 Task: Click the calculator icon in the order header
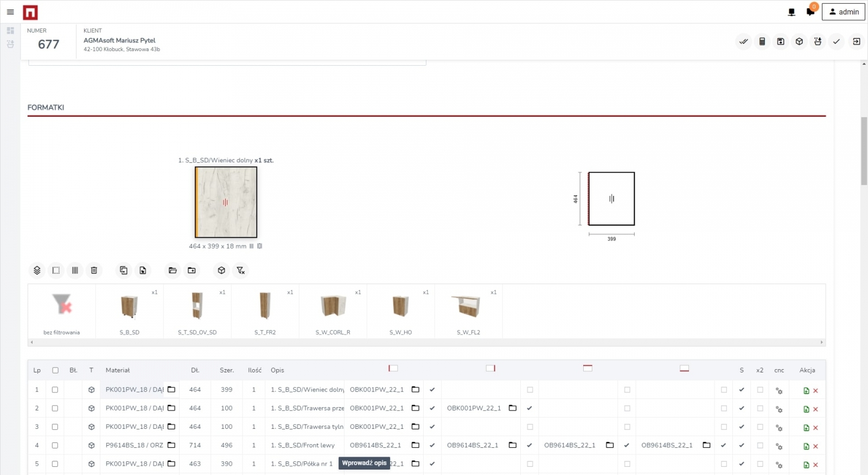pyautogui.click(x=762, y=42)
